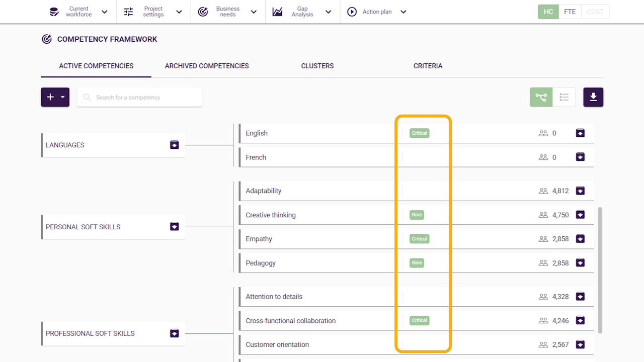Click archive icon on Languages cluster

click(x=174, y=145)
